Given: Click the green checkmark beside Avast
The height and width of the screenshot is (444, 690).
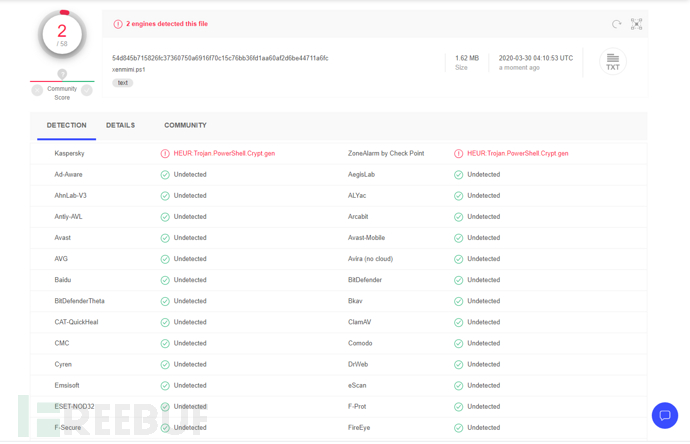Looking at the screenshot, I should pos(165,238).
